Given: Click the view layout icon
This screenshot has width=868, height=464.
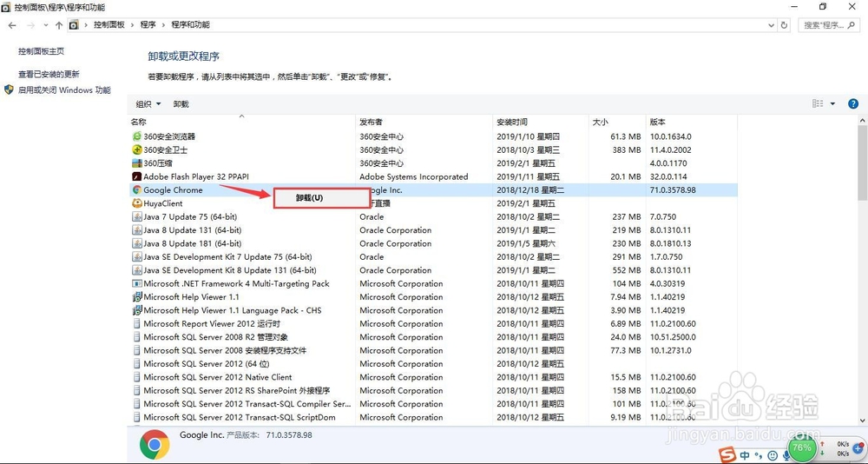Looking at the screenshot, I should point(818,103).
